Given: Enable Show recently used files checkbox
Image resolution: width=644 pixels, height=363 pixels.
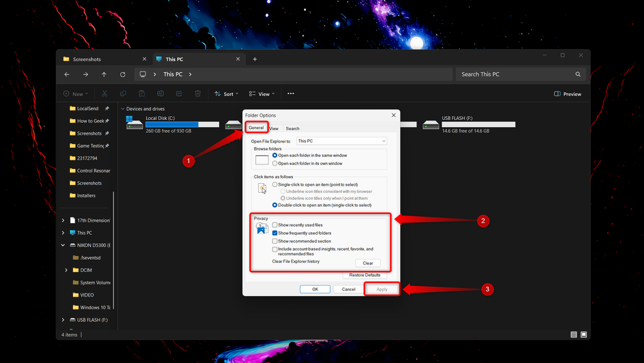Looking at the screenshot, I should (x=275, y=225).
